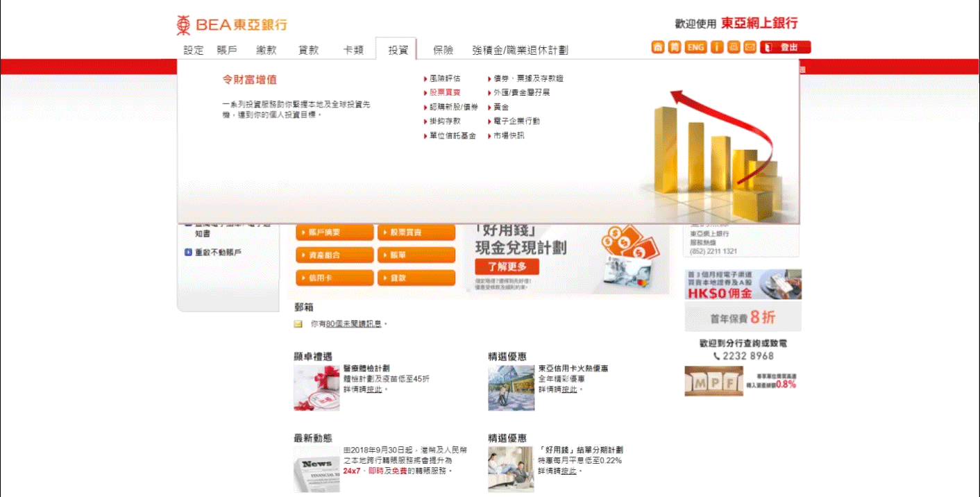Image resolution: width=980 pixels, height=497 pixels.
Task: Click 按此 under 結單分期計劃
Action: pyautogui.click(x=569, y=471)
